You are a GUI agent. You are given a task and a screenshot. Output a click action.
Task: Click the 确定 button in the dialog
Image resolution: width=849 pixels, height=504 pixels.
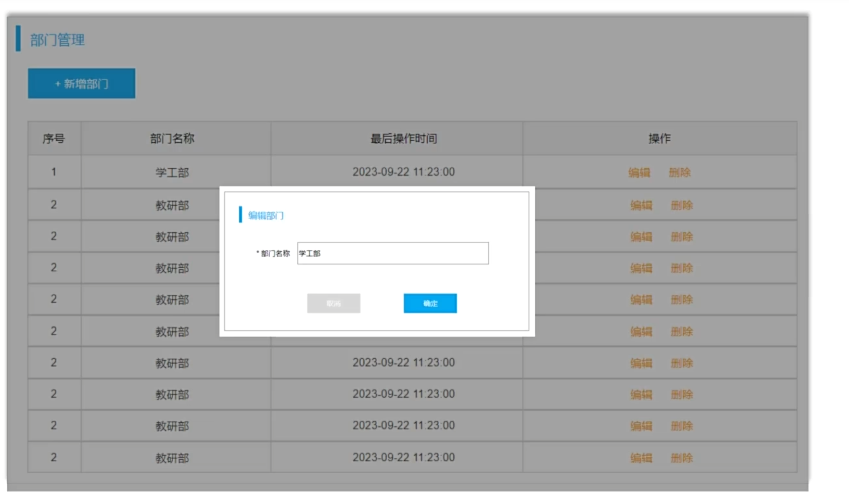[x=430, y=303]
